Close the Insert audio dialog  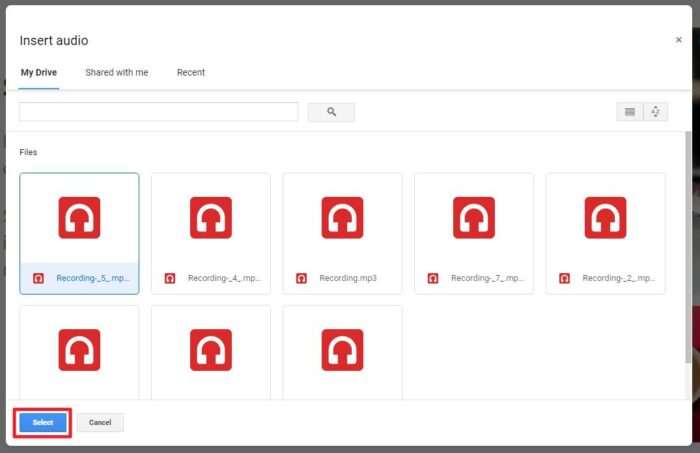(x=679, y=40)
